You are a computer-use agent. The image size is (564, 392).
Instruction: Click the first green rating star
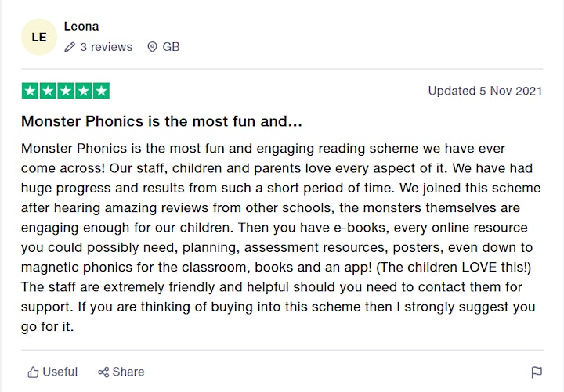point(31,91)
